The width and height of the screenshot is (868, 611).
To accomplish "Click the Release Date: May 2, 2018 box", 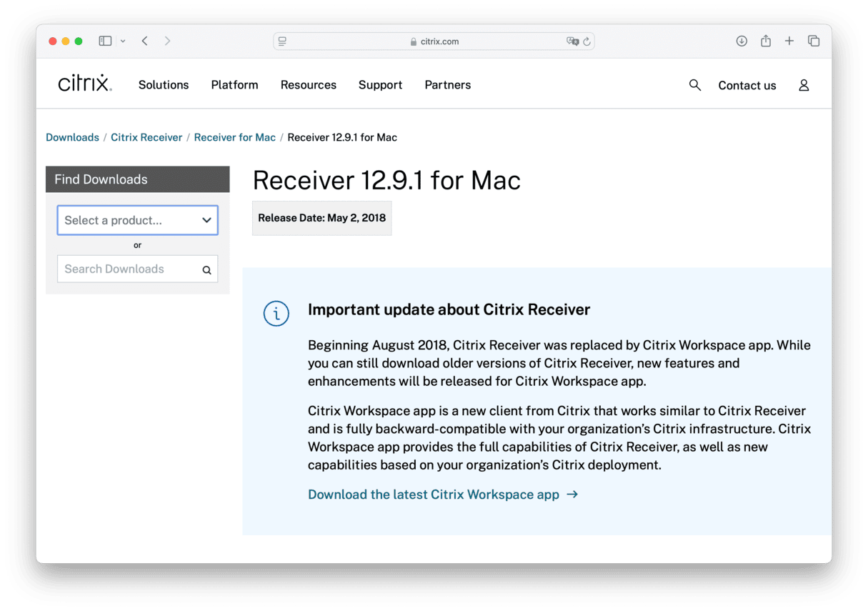I will coord(322,218).
